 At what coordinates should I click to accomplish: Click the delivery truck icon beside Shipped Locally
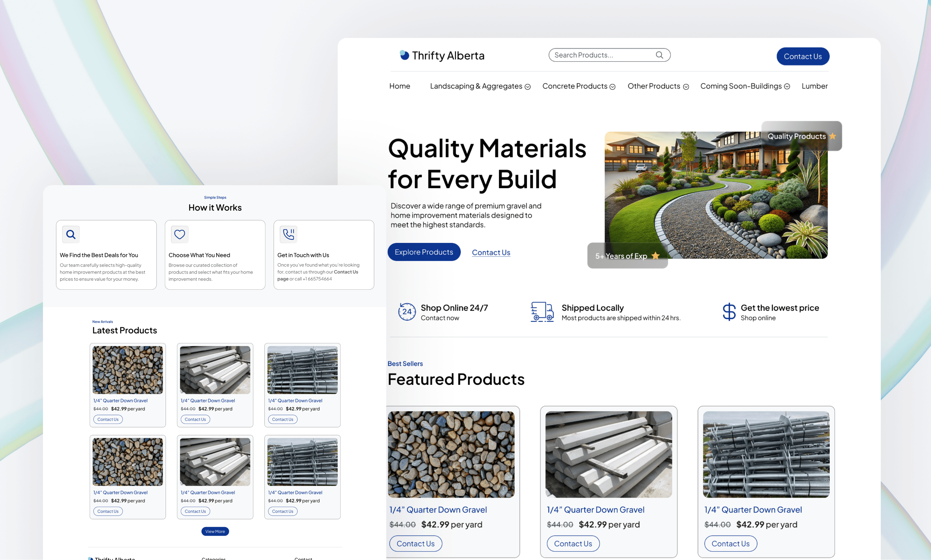pyautogui.click(x=542, y=312)
